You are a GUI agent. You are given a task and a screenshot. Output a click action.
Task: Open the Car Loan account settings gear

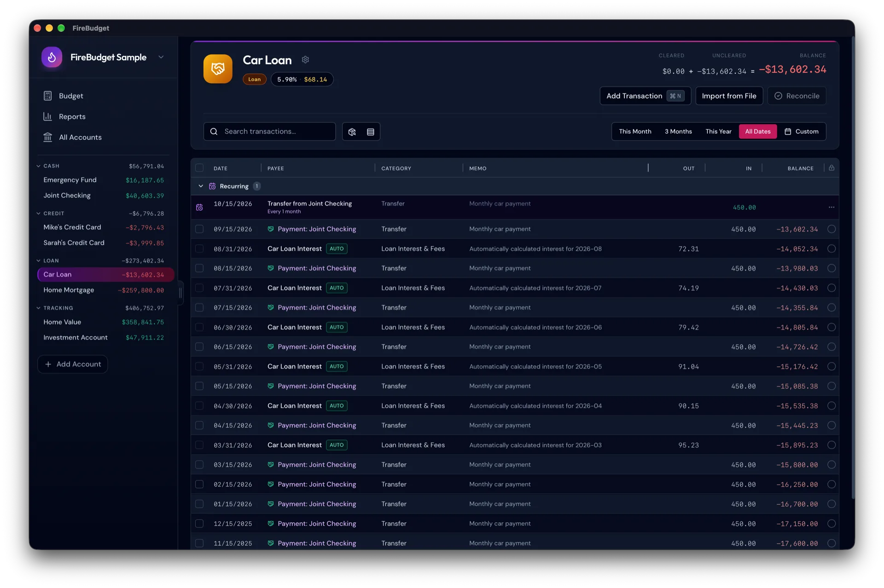tap(305, 60)
